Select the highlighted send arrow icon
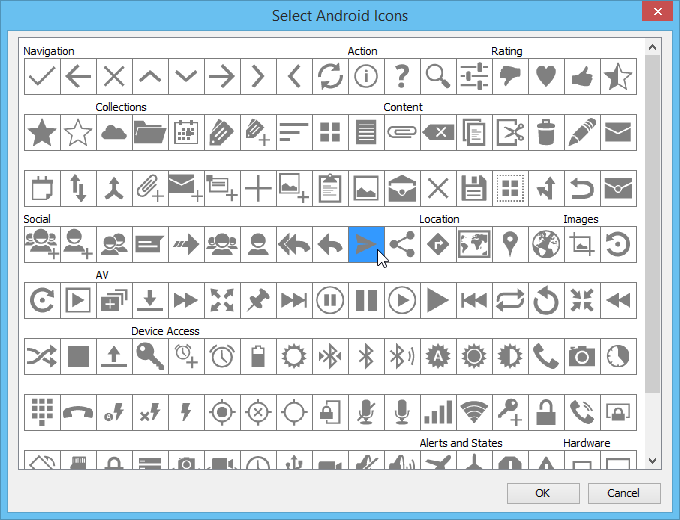Screen dimensions: 680x520 click(x=366, y=244)
